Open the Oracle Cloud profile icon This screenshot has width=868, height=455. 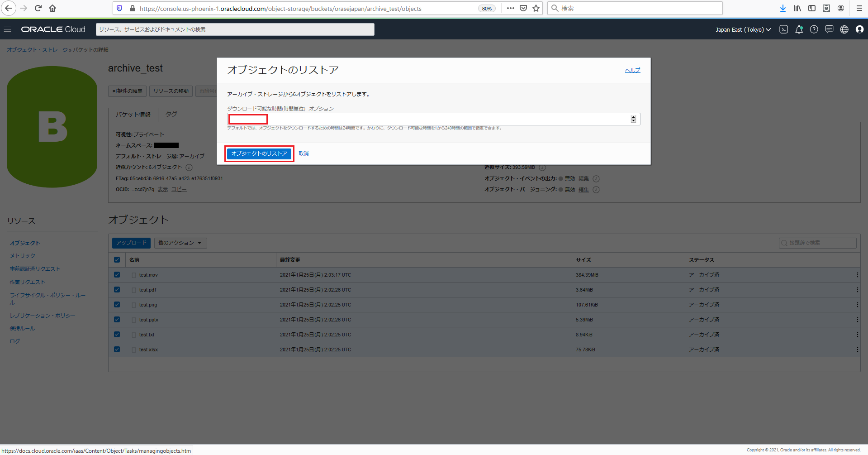859,29
